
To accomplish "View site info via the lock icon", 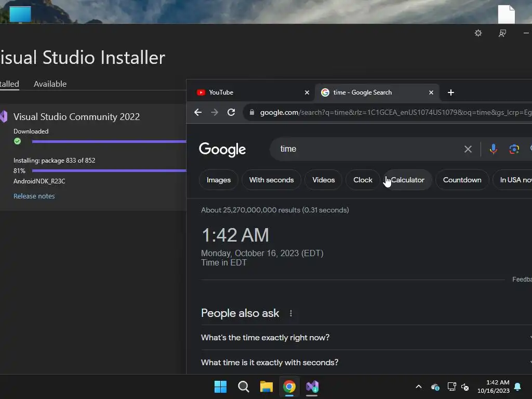I will coord(252,112).
